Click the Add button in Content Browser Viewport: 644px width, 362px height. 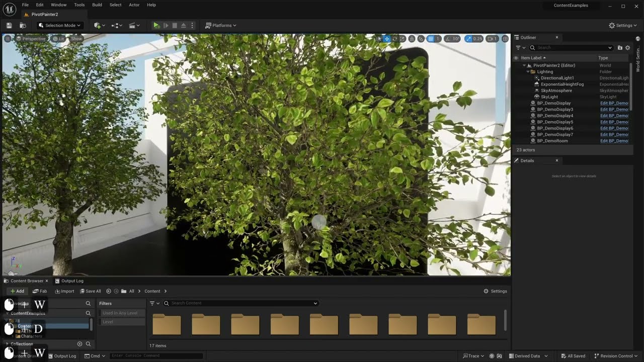coord(17,291)
